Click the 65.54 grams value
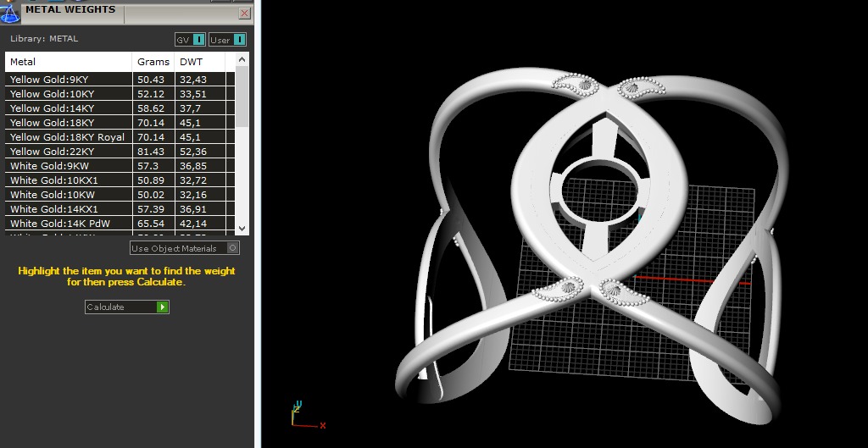 (151, 224)
